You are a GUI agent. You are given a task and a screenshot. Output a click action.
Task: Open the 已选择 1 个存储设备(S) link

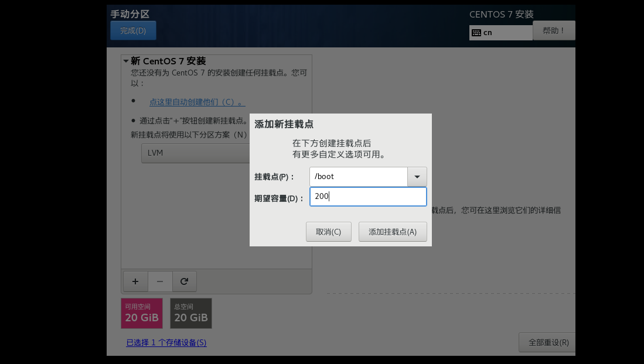[x=166, y=343]
